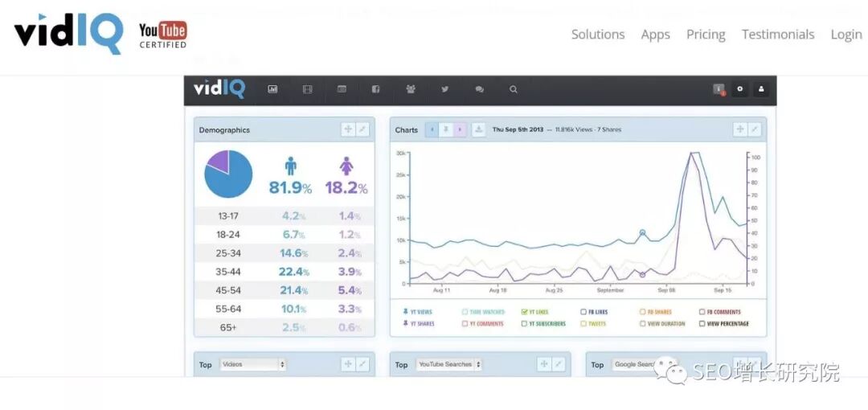Image resolution: width=868 pixels, height=410 pixels.
Task: Go to next date in Charts header
Action: point(460,129)
